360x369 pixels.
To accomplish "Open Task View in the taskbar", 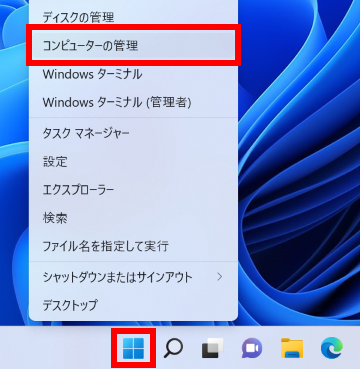I will [x=213, y=348].
